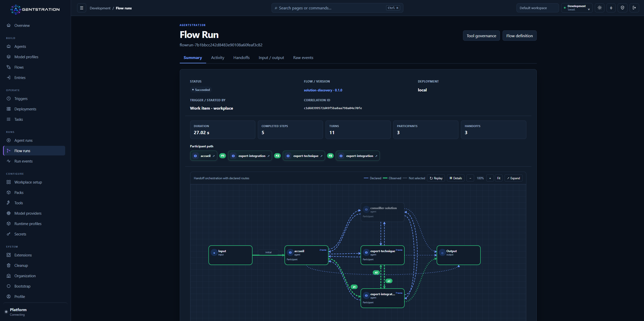Open Triggers under Operate

(34, 98)
